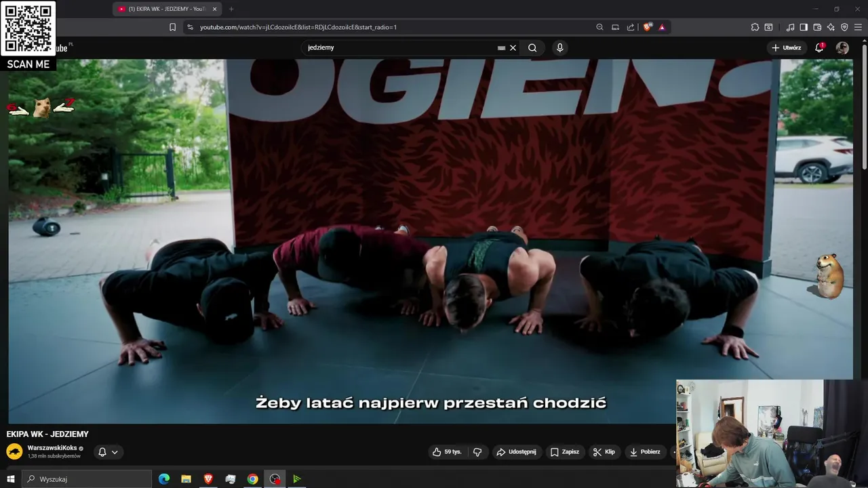This screenshot has width=868, height=488.
Task: Click the Wyszukaj taskbar search box
Action: point(87,479)
